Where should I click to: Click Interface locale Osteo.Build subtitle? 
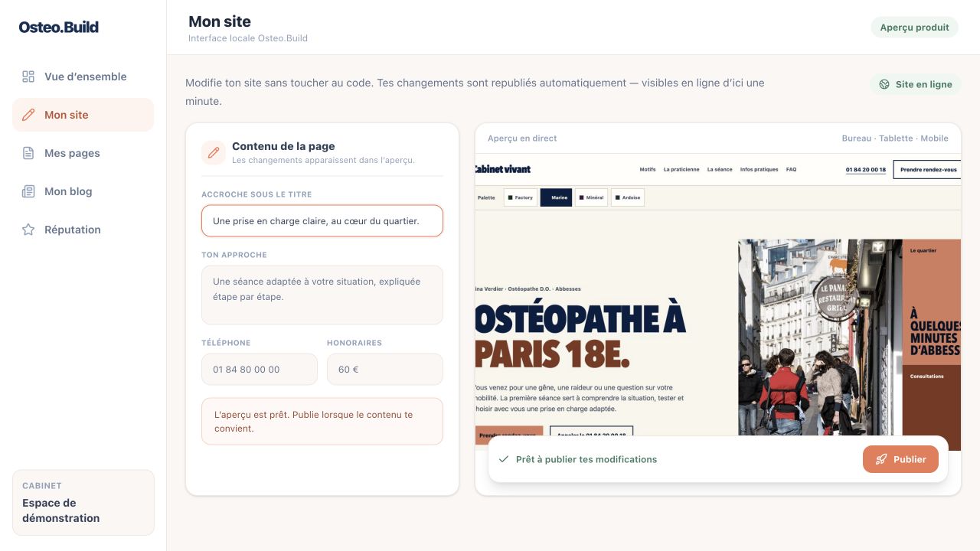248,38
